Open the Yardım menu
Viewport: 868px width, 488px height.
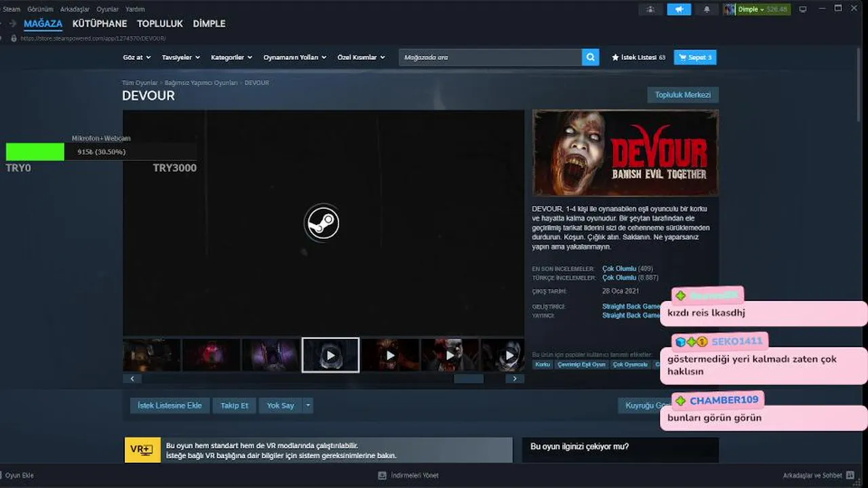135,9
